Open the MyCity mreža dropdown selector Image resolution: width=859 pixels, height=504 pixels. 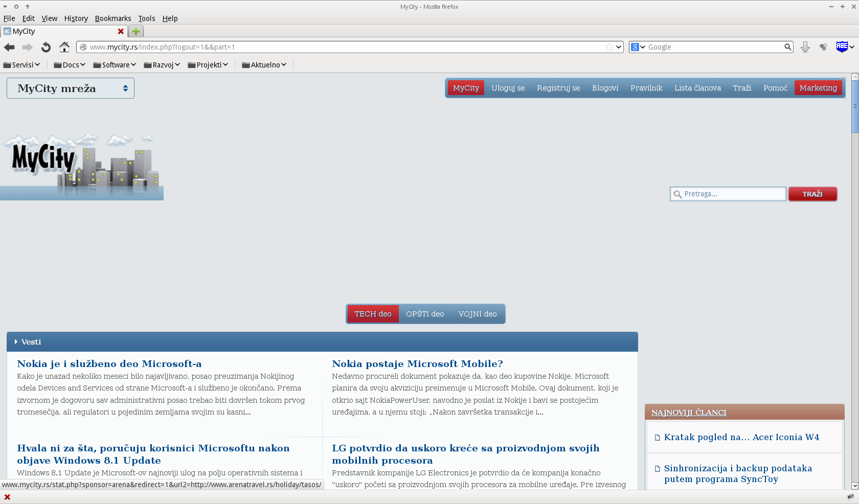[71, 88]
